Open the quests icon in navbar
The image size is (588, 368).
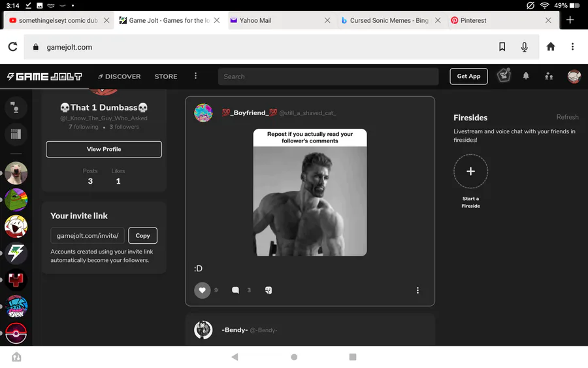pyautogui.click(x=504, y=76)
